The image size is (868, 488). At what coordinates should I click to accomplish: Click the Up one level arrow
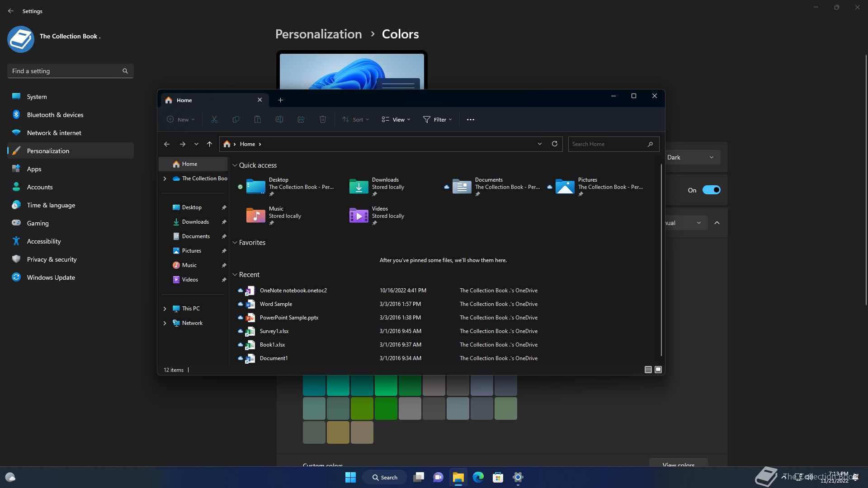pyautogui.click(x=209, y=144)
